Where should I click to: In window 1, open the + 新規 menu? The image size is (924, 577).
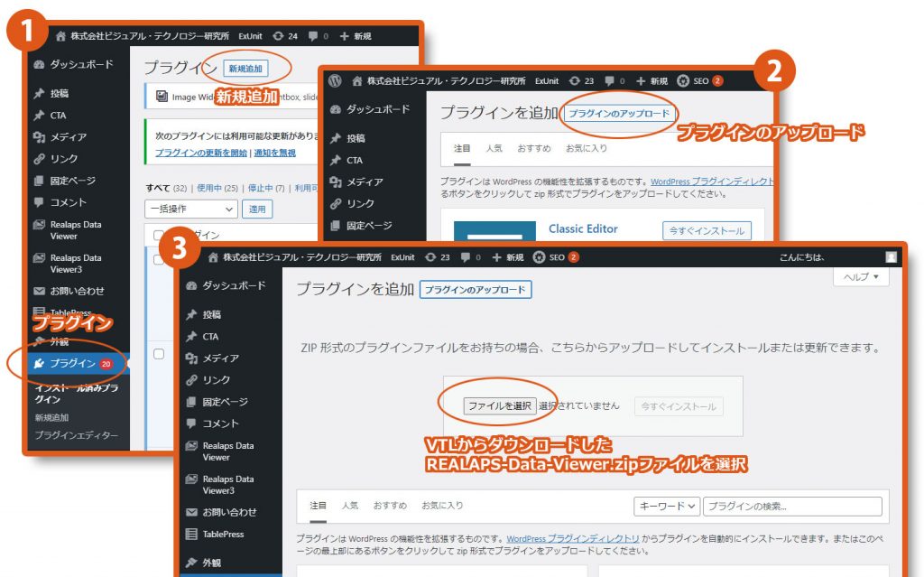coord(356,36)
